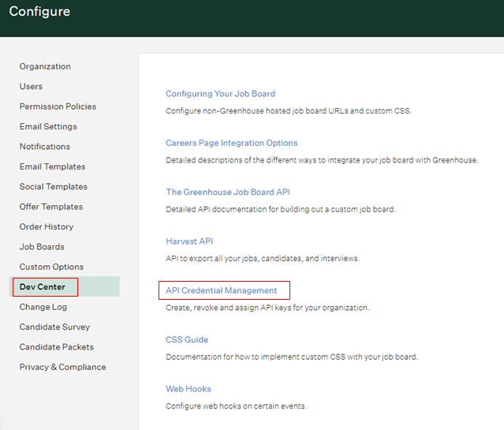Open Notifications settings
504x430 pixels.
(45, 146)
